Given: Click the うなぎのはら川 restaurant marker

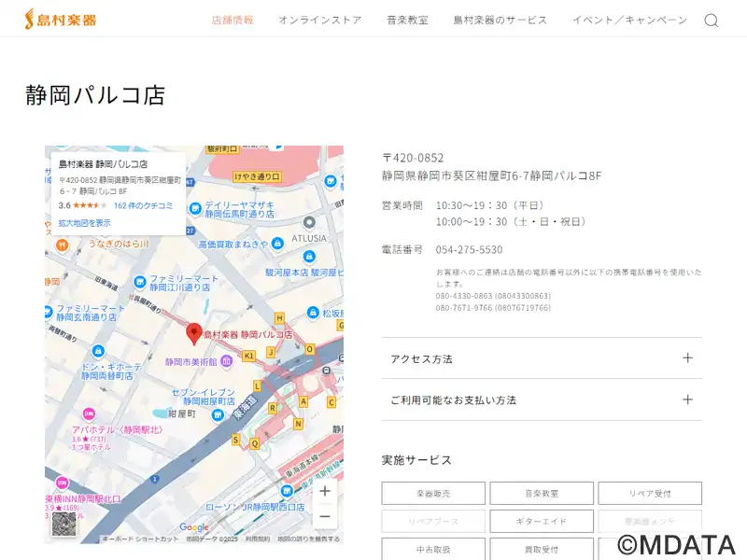Looking at the screenshot, I should (63, 245).
